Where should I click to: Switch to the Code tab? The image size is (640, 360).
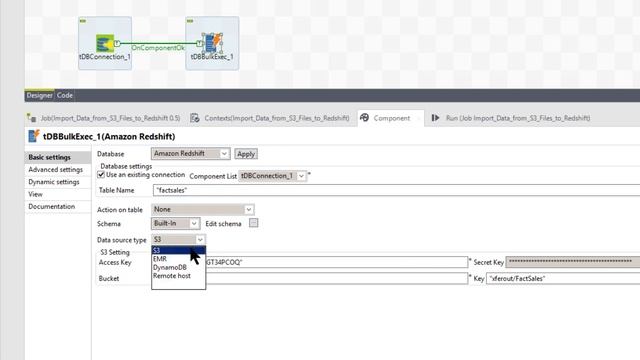[x=64, y=95]
